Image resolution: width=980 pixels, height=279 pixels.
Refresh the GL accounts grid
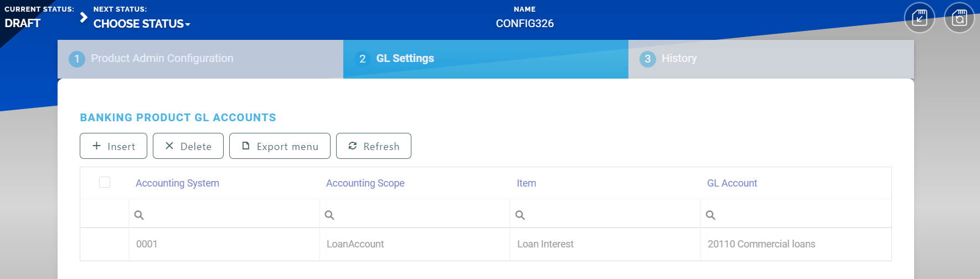point(374,146)
